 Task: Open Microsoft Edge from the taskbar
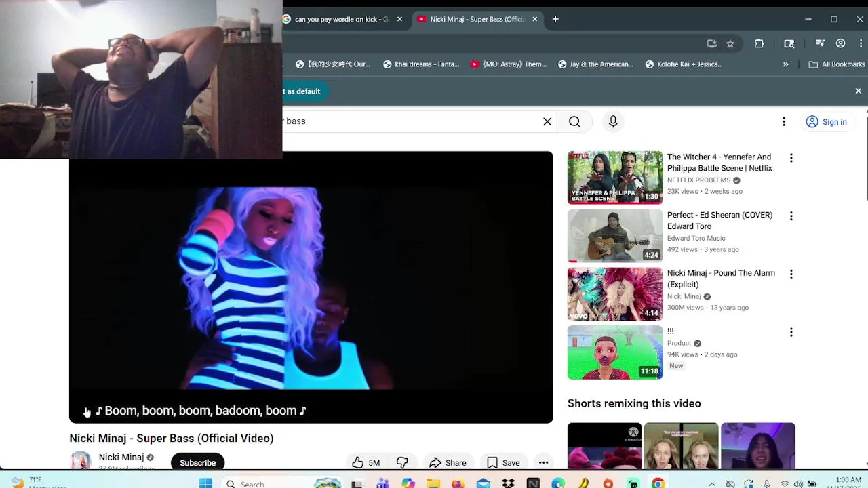[558, 483]
